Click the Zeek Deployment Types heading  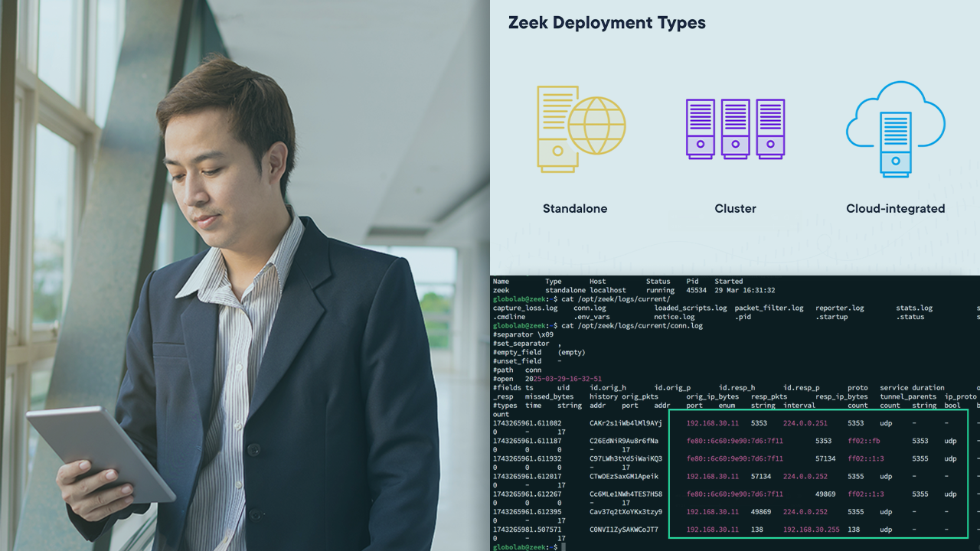(x=606, y=23)
